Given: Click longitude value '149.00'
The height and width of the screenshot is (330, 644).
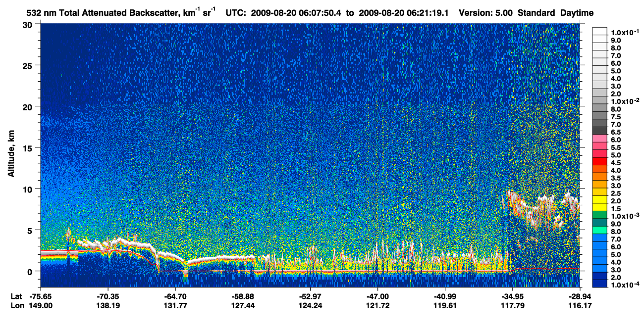Looking at the screenshot, I should coord(41,305).
